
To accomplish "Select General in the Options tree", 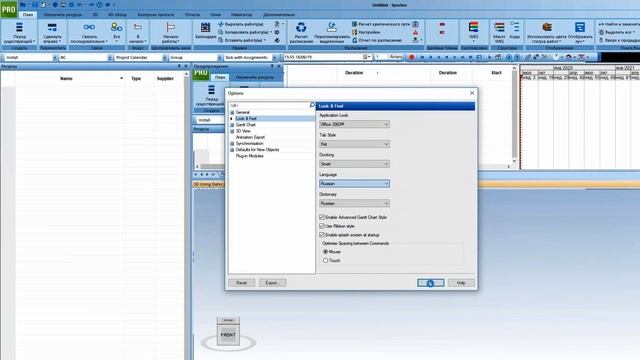I will coord(242,112).
